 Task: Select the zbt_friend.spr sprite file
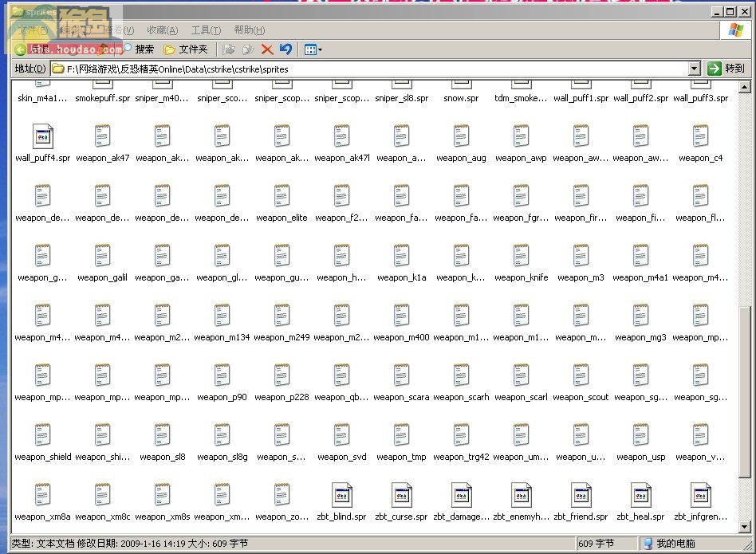tap(581, 495)
